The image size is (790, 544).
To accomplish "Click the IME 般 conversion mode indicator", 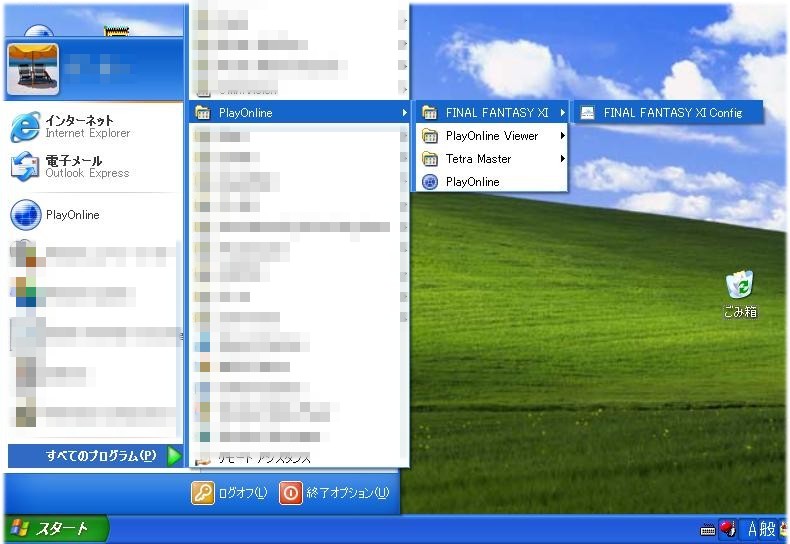I will (x=767, y=529).
